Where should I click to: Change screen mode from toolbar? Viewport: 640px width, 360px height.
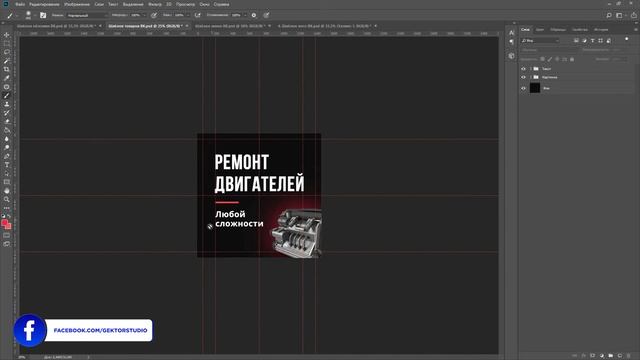[x=7, y=244]
